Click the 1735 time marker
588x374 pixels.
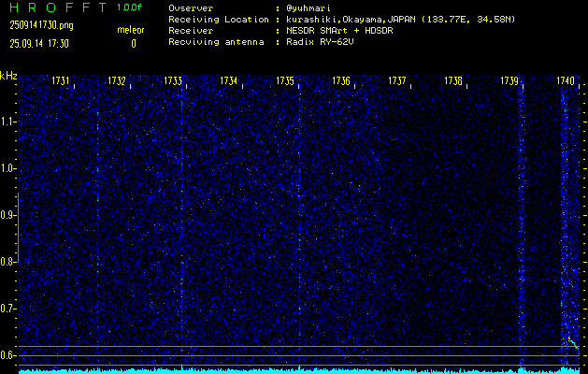pos(285,80)
